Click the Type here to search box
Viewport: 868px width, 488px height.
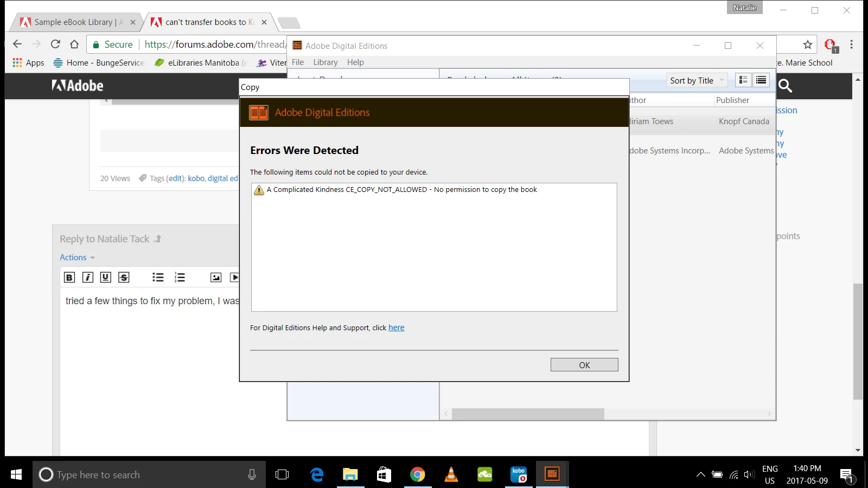point(149,474)
